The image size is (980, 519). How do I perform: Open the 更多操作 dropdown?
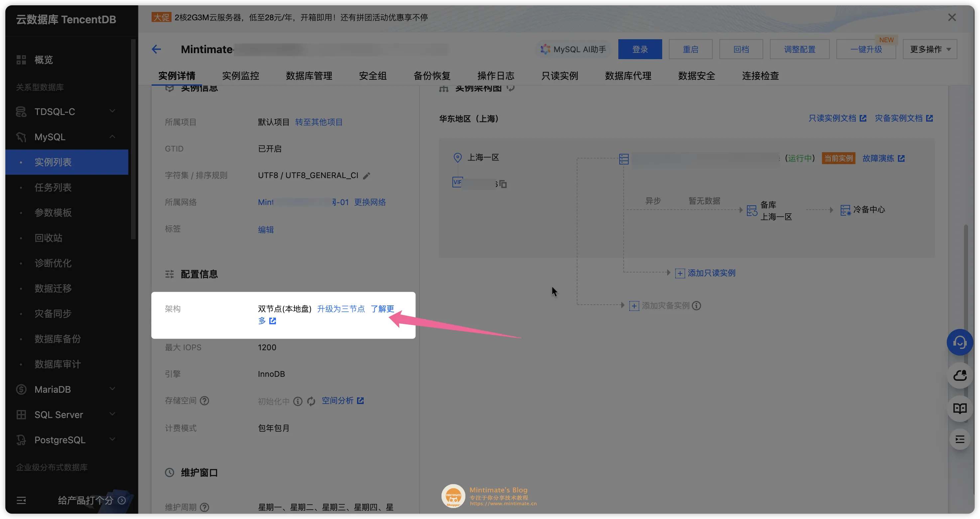coord(929,49)
